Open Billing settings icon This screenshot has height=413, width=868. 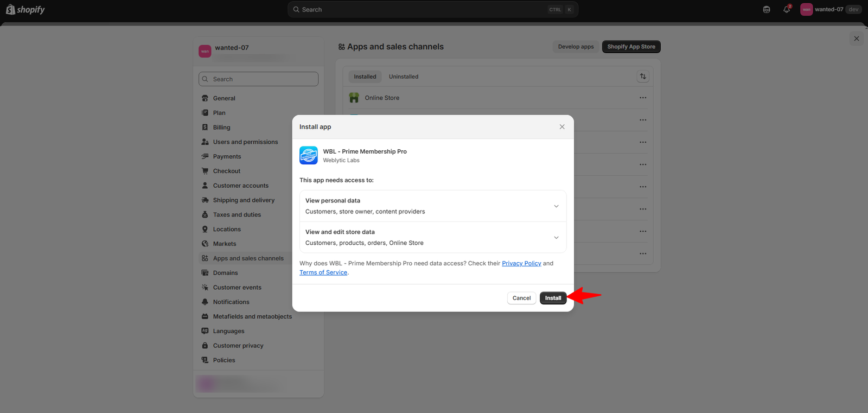(205, 128)
